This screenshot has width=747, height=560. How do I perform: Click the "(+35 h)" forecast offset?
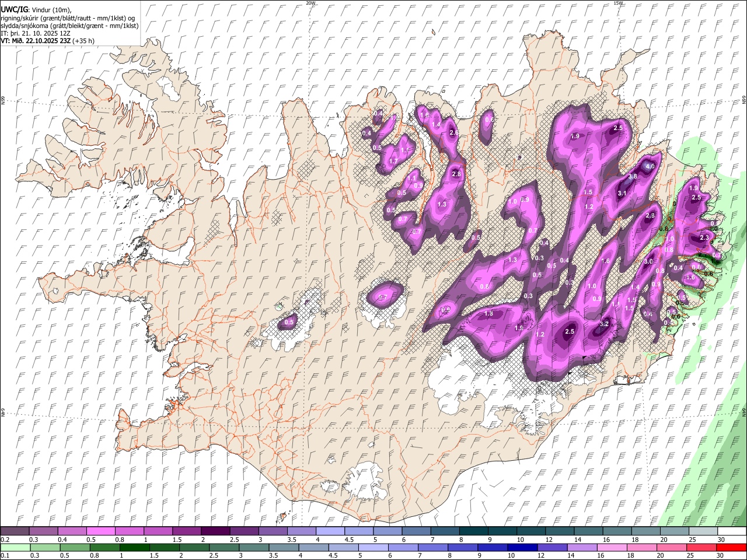click(83, 41)
